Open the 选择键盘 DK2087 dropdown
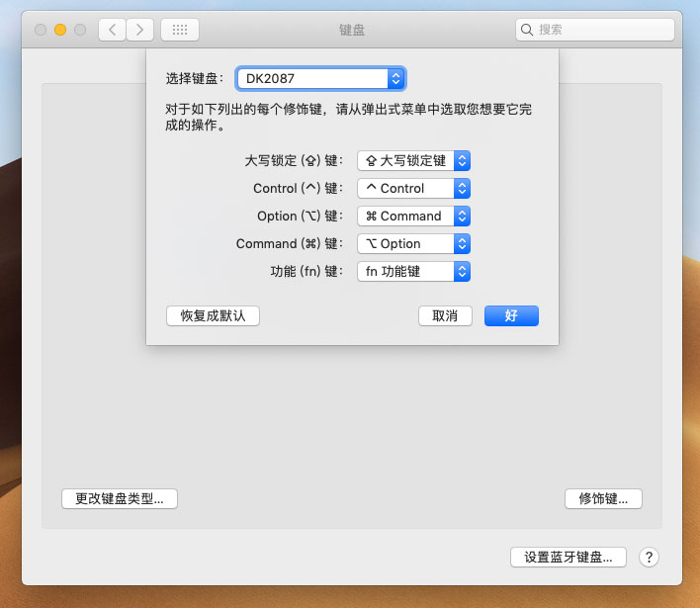Image resolution: width=700 pixels, height=608 pixels. (320, 78)
